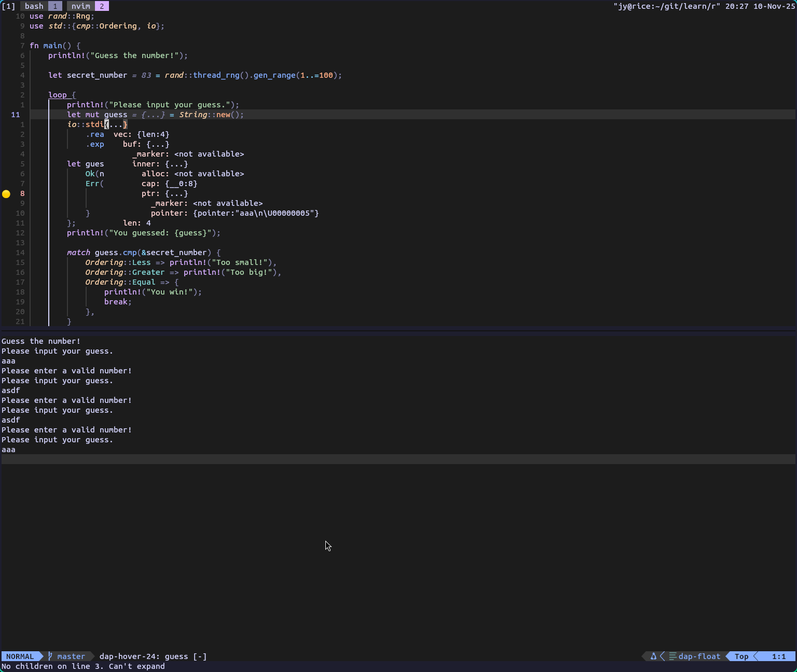Switch to the nvim tmux window
This screenshot has height=672, width=797.
(80, 6)
